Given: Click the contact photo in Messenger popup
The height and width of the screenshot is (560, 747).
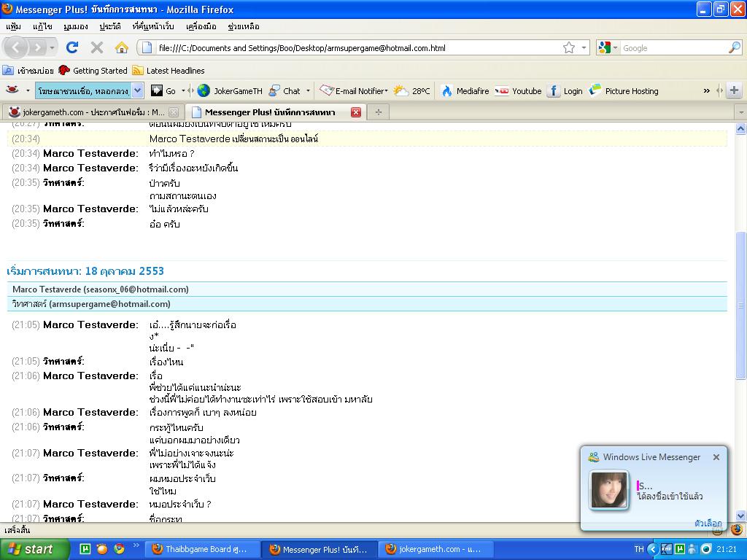Looking at the screenshot, I should point(609,490).
